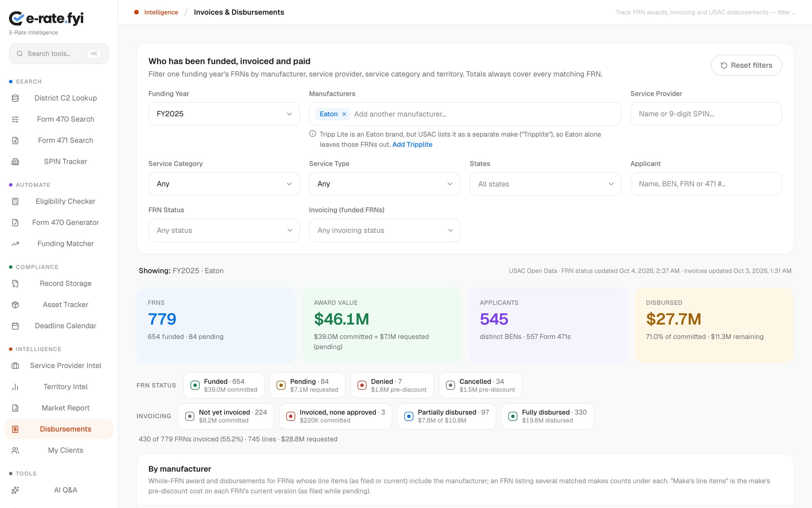Click the My Clients people icon
The image size is (812, 508).
pyautogui.click(x=15, y=450)
